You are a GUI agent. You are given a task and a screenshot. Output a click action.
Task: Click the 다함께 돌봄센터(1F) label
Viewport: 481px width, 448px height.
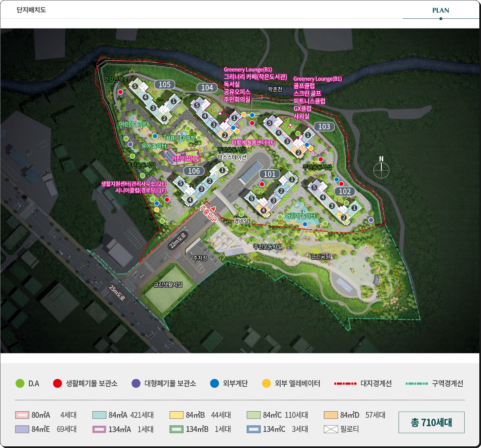(x=253, y=143)
